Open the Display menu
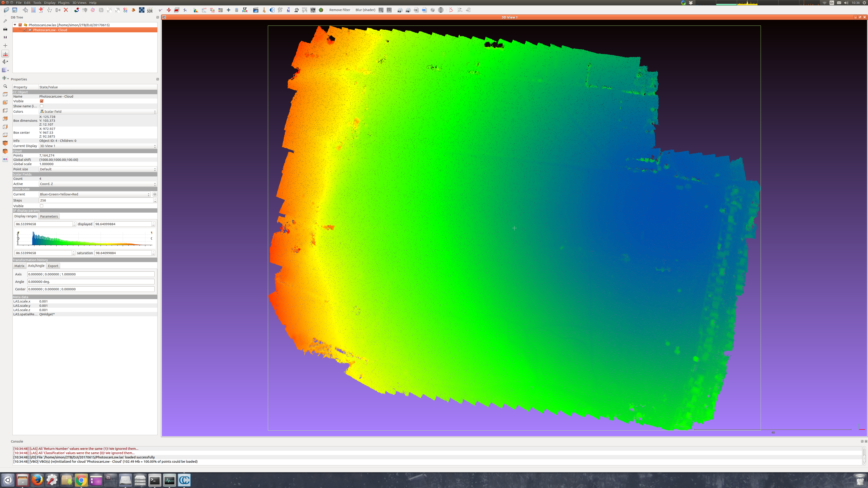This screenshot has width=868, height=488. (50, 3)
